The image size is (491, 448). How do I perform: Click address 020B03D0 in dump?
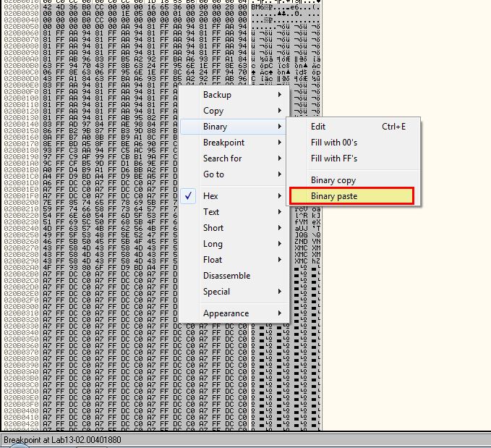[21, 392]
